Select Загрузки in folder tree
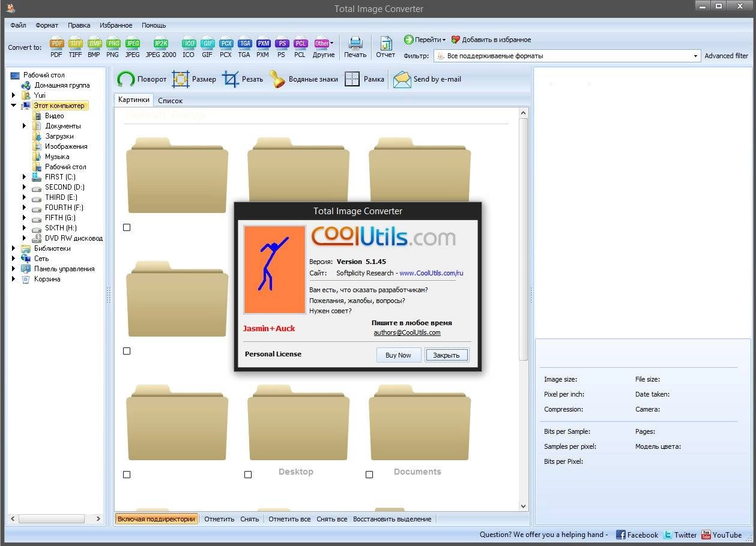The width and height of the screenshot is (756, 546). pyautogui.click(x=59, y=136)
